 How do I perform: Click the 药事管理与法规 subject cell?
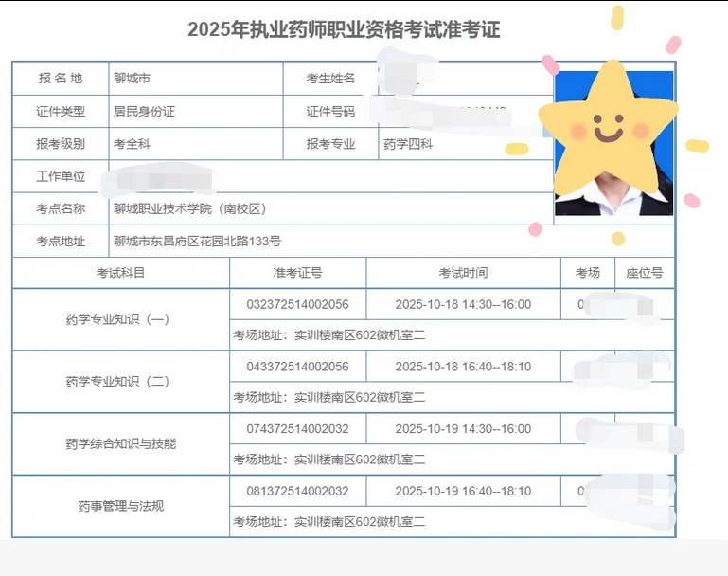[120, 506]
